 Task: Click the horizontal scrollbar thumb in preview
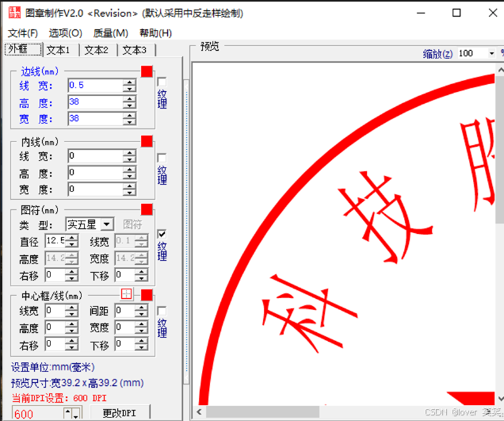pyautogui.click(x=262, y=411)
